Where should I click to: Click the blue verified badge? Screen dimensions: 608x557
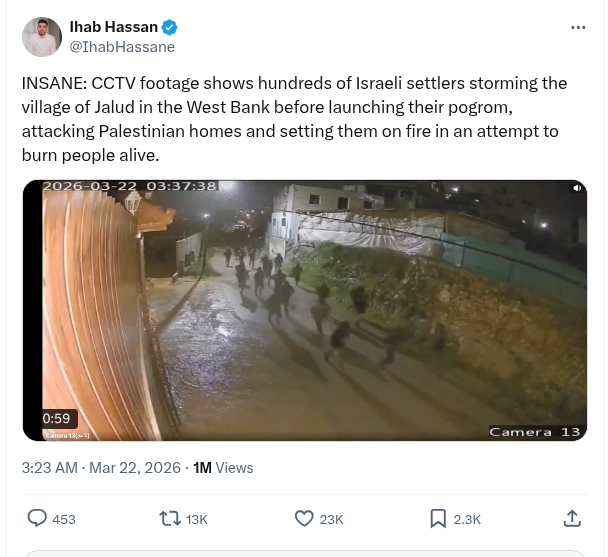coord(171,27)
